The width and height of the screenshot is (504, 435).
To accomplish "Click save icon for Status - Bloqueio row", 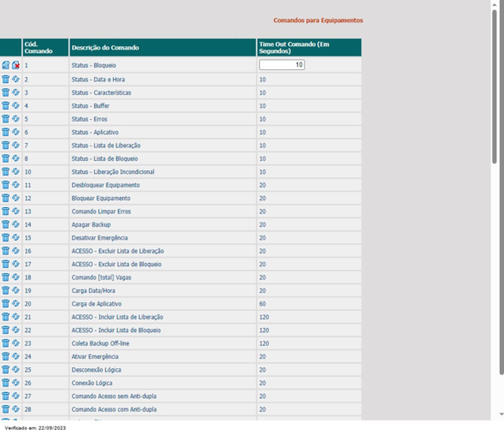I will [5, 65].
